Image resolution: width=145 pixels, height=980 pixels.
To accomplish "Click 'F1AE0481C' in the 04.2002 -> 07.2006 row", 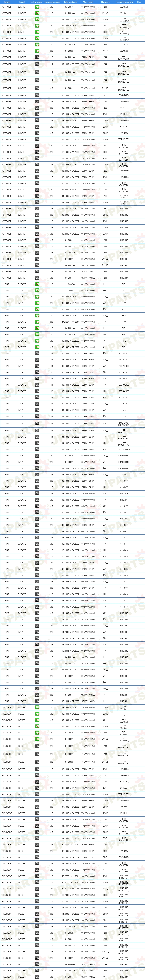I will pos(124,469).
